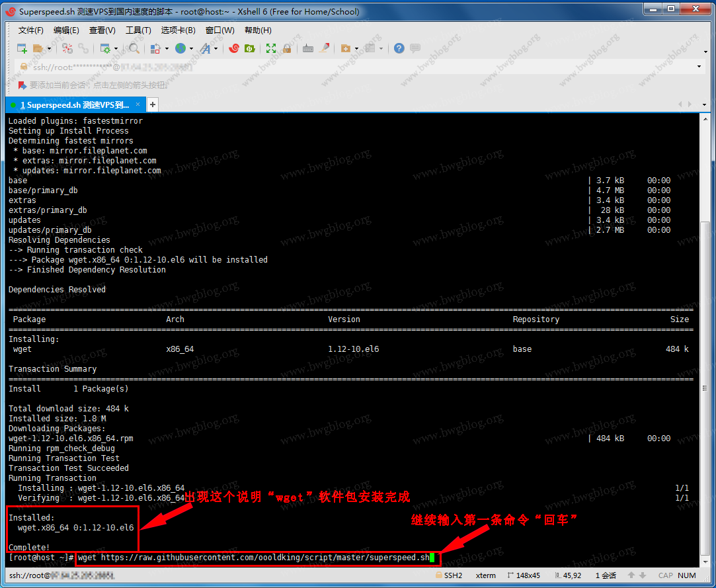The image size is (716, 588).
Task: Click the color scheme squares icon
Action: (156, 48)
